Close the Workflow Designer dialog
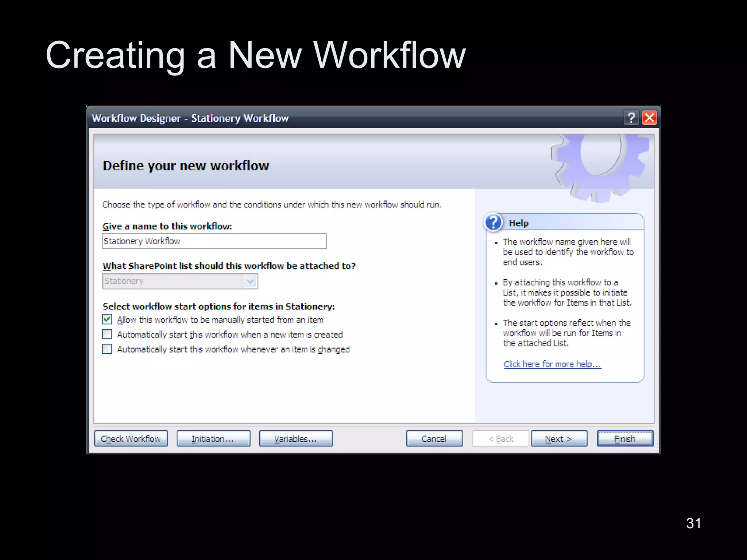Screen dimensions: 747x560 click(650, 118)
